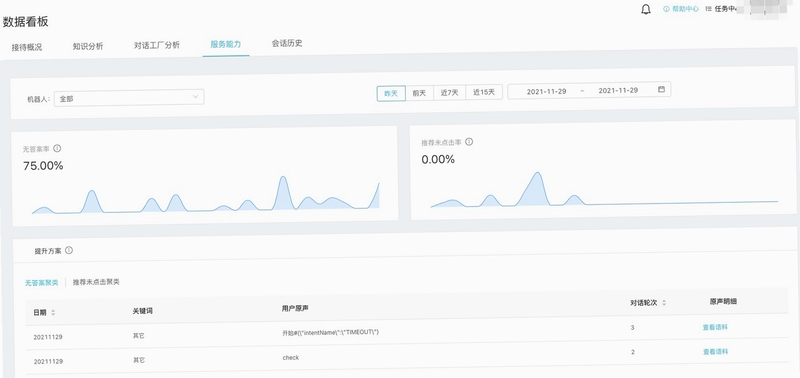
Task: Click the 对话轮次 value 2
Action: [x=633, y=352]
